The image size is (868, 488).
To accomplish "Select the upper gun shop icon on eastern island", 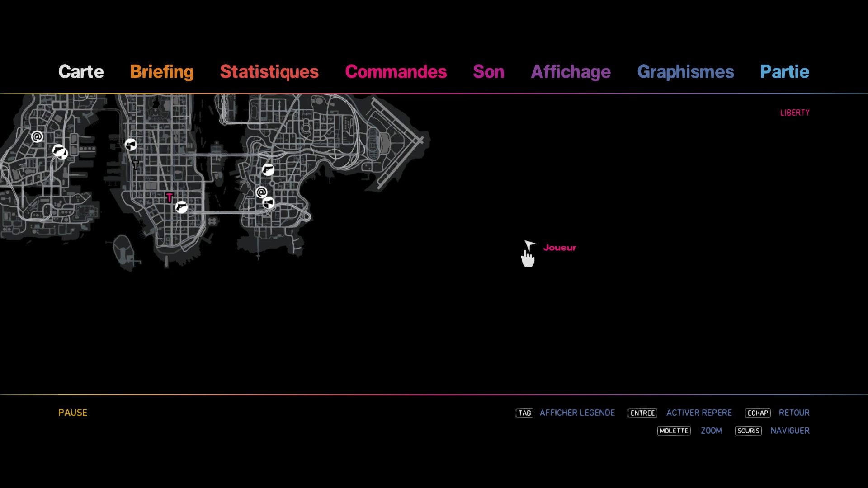I will [268, 170].
